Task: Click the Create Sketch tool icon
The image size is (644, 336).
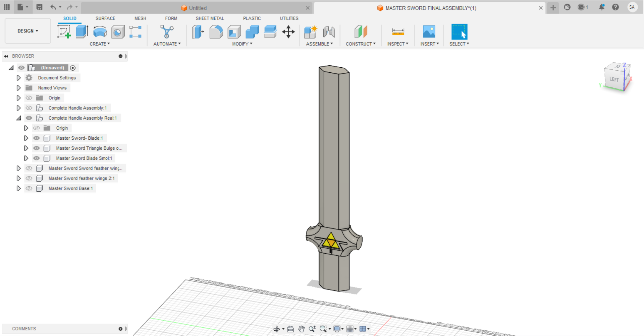Action: pos(64,32)
